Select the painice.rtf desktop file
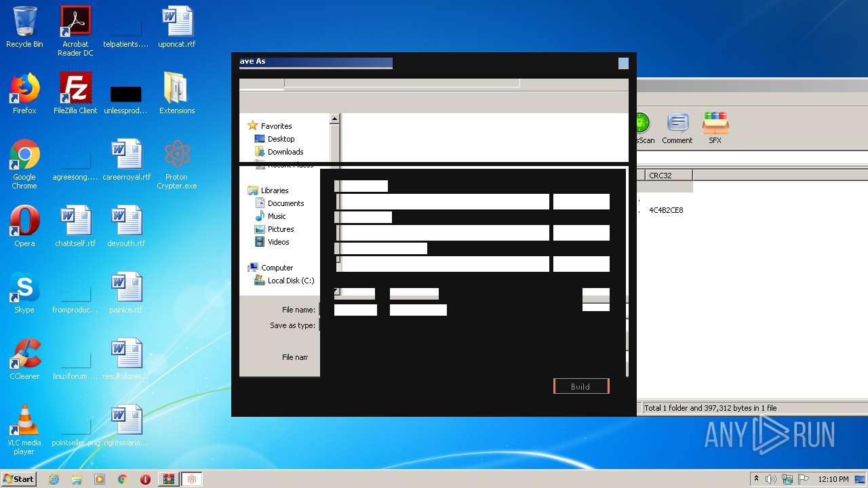The height and width of the screenshot is (488, 868). tap(126, 293)
